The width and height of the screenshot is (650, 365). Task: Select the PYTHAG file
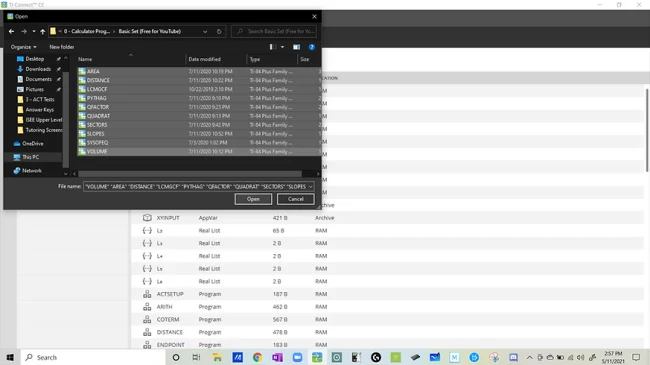coord(199,98)
